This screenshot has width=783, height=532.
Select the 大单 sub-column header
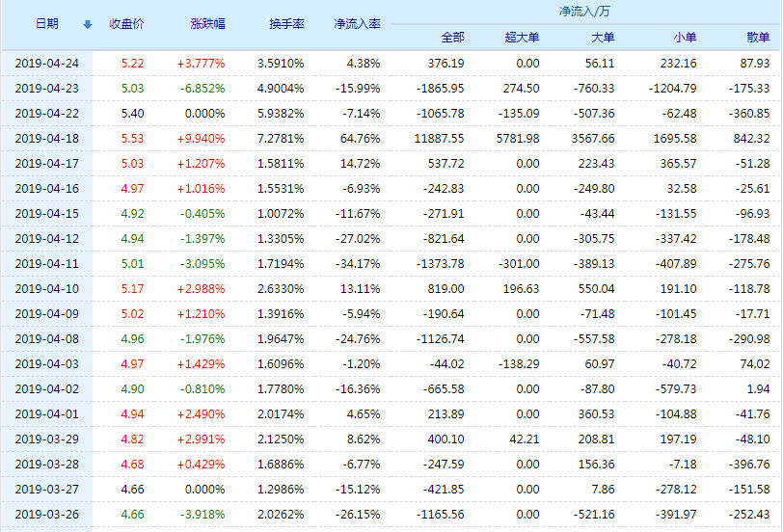pos(603,38)
